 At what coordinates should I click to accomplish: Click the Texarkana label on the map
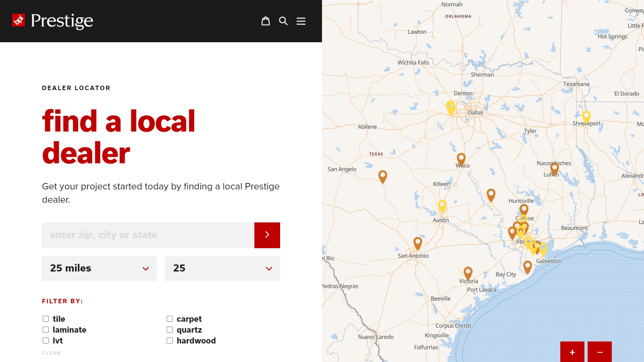[x=576, y=84]
